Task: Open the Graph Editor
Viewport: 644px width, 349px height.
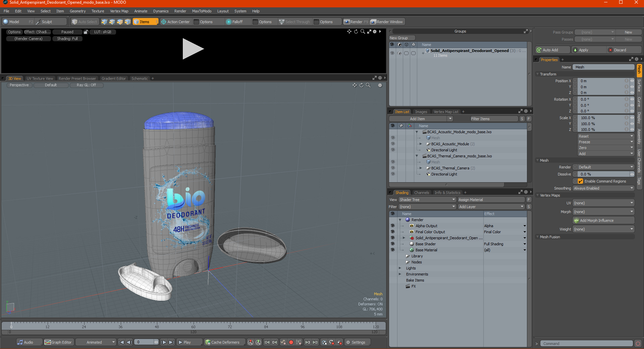Action: point(58,342)
